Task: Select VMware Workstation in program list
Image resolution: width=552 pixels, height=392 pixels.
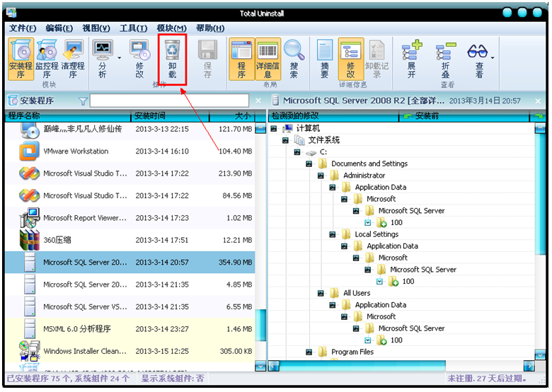Action: (130, 151)
